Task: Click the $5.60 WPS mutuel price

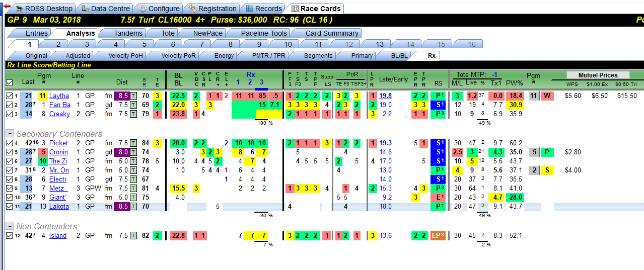Action: pos(573,96)
